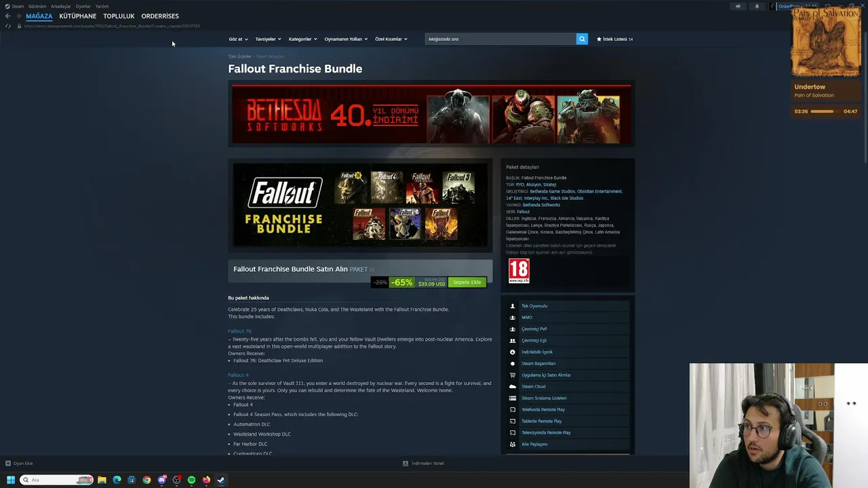Click the Tüm Ürünler breadcrumb link

[239, 56]
